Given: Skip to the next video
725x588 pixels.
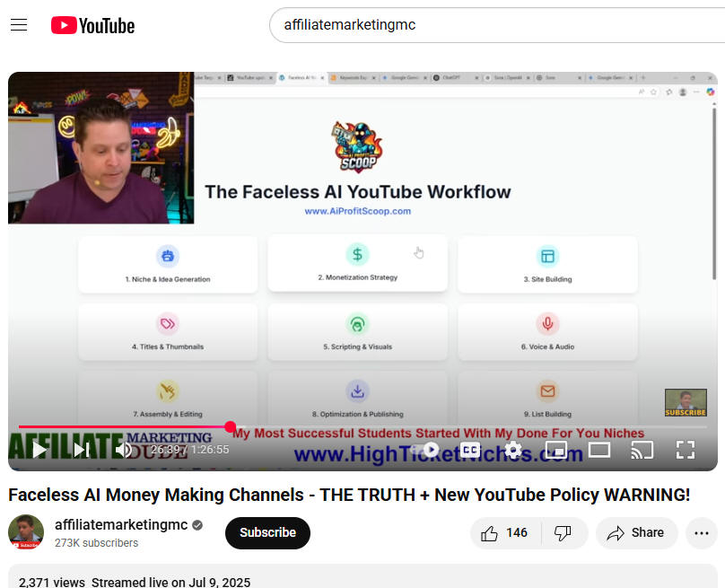Looking at the screenshot, I should tap(82, 449).
